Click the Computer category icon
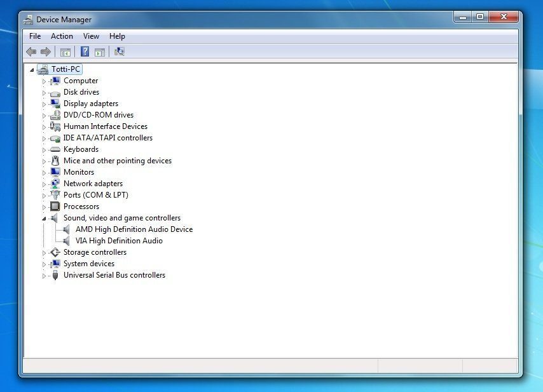The height and width of the screenshot is (392, 543). click(55, 81)
